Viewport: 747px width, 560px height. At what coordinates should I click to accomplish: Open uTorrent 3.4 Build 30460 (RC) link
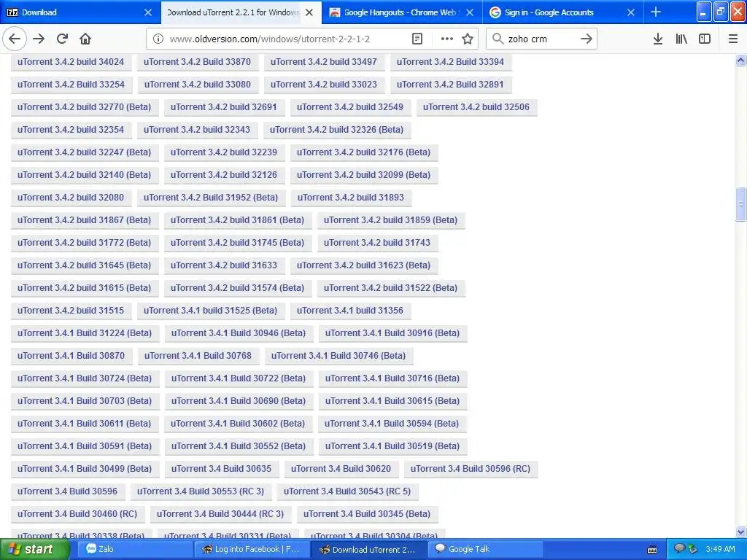click(77, 514)
